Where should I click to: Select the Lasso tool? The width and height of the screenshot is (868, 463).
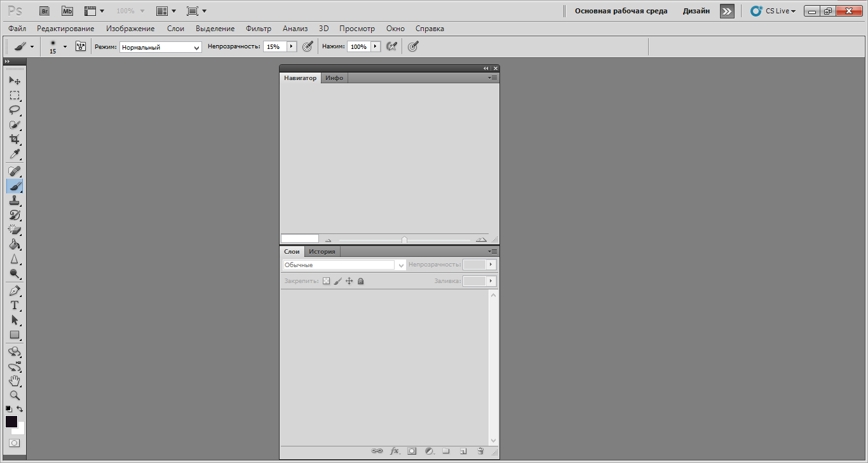click(x=14, y=110)
